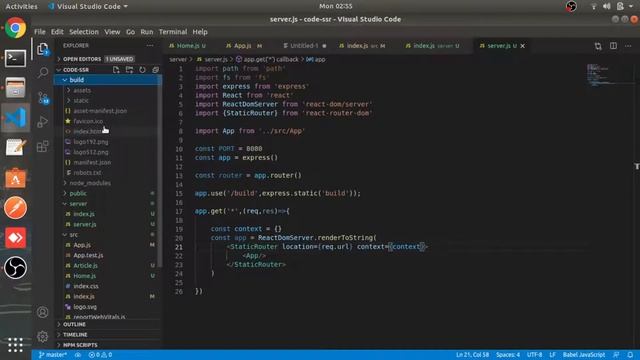Open the clock Mon 02:55 calendar

click(x=336, y=6)
